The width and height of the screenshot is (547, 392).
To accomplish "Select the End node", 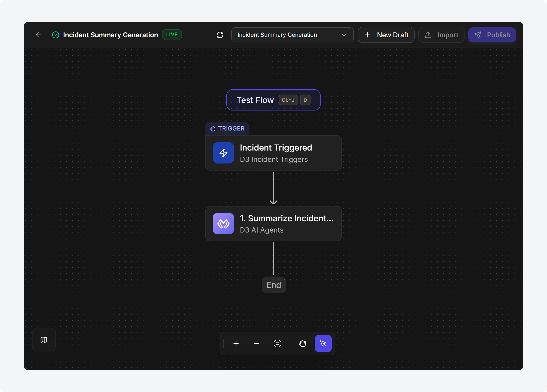I will [x=274, y=285].
